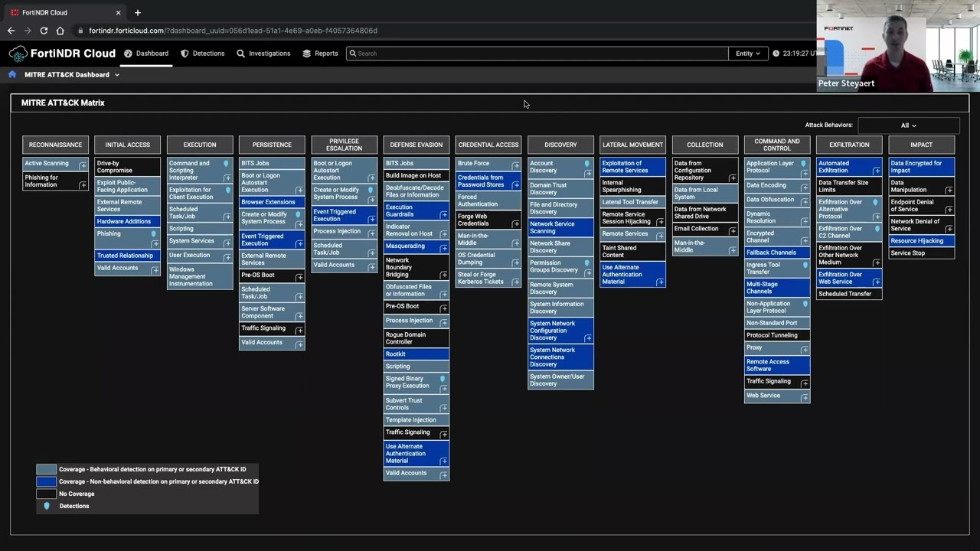980x551 pixels.
Task: Click the detection shield on Signed Binary Proxy Execution
Action: 443,379
